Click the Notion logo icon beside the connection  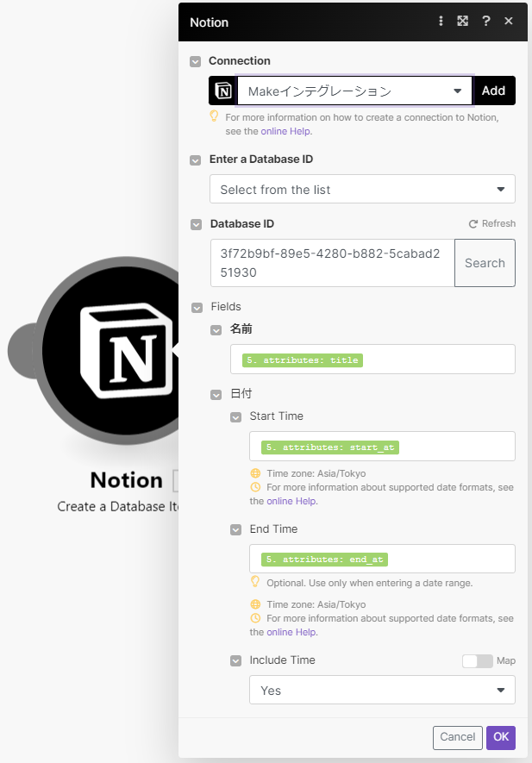click(222, 91)
